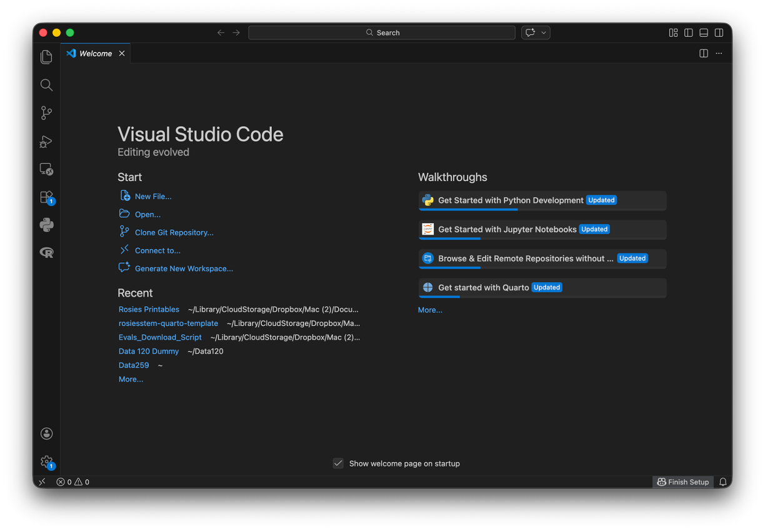765x532 pixels.
Task: Open Remote Explorer icon in activity bar
Action: 46,169
